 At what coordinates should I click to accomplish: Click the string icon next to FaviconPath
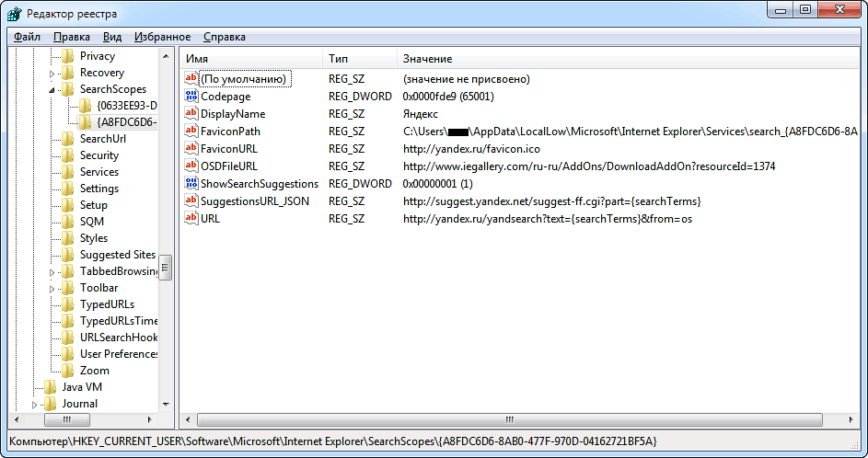click(x=191, y=132)
